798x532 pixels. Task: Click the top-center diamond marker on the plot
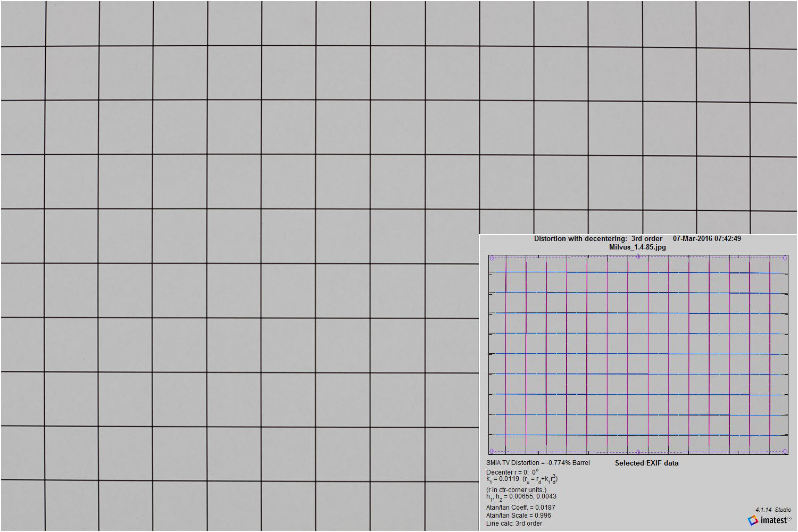(x=638, y=257)
